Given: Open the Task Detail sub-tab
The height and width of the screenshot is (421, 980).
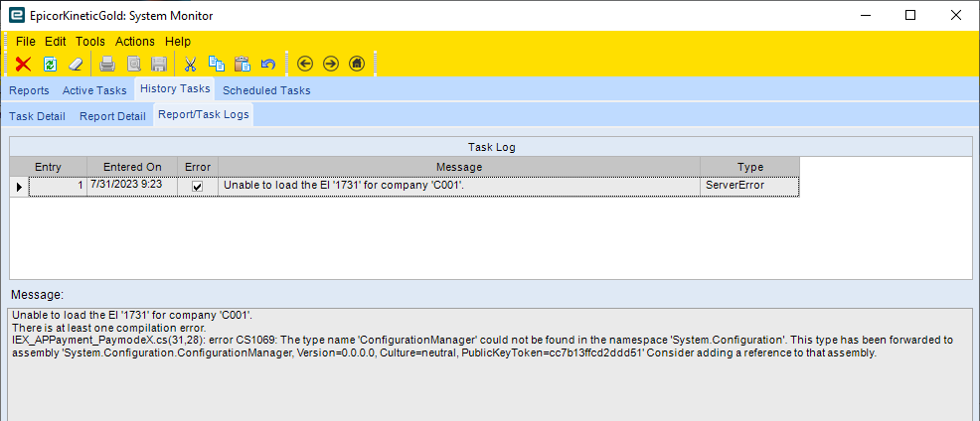Looking at the screenshot, I should (37, 116).
